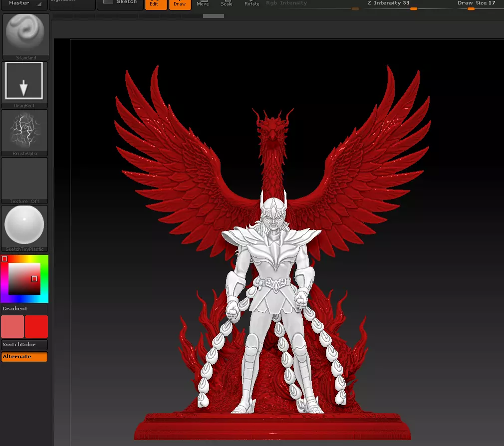Activate the Scale tool

[227, 3]
